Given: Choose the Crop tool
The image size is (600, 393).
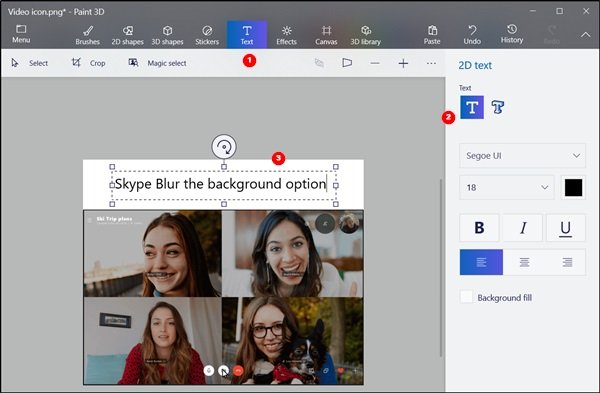Looking at the screenshot, I should click(x=89, y=63).
